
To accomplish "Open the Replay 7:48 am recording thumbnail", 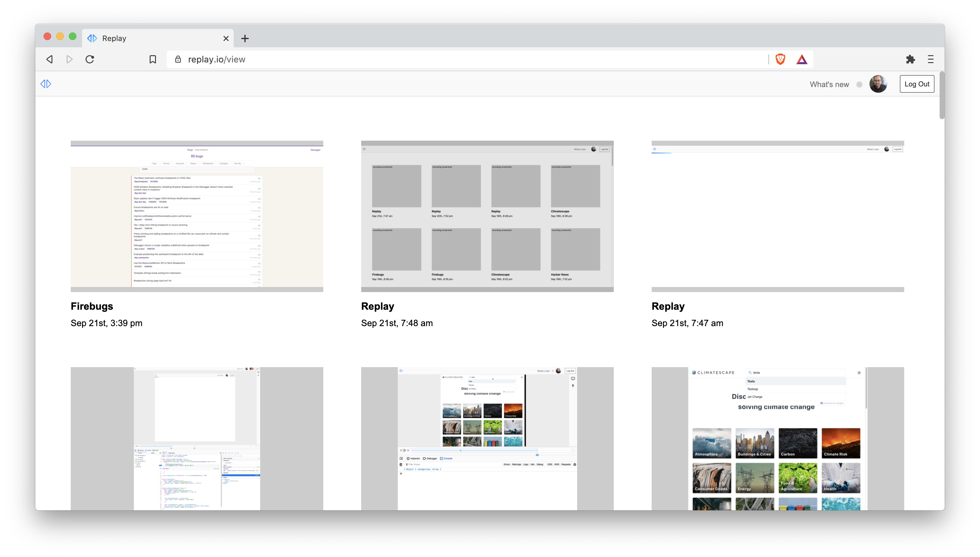I will pyautogui.click(x=487, y=216).
